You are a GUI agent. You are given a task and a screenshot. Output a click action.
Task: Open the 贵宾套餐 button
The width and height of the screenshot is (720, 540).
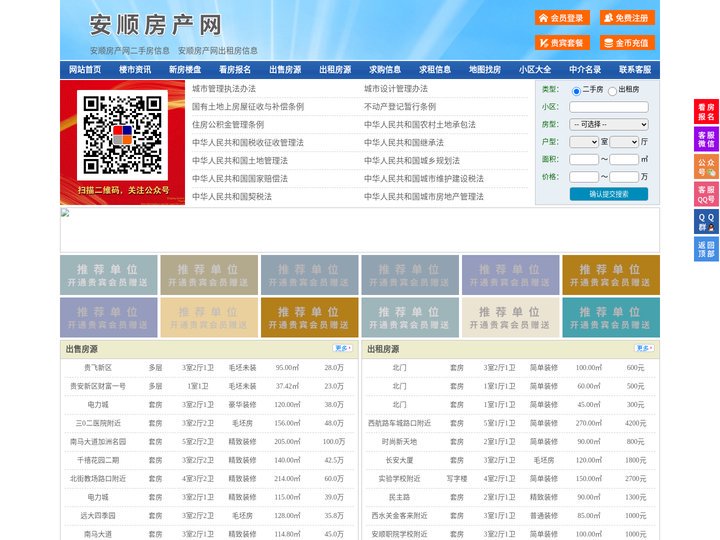[x=562, y=43]
